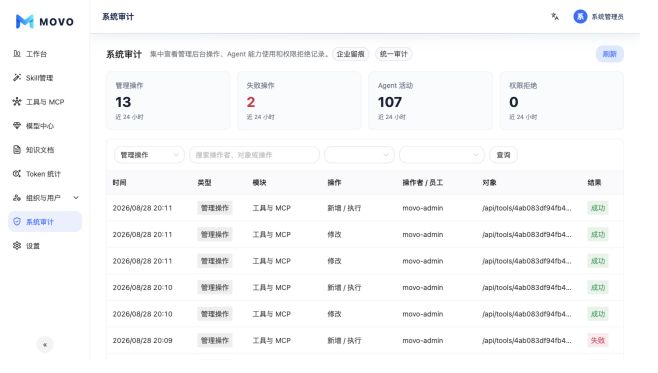Click the Skill管理 wand icon
The width and height of the screenshot is (658, 373).
(17, 78)
